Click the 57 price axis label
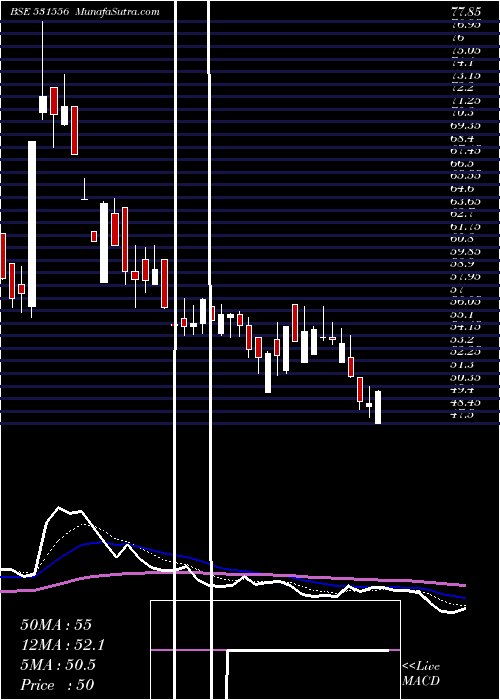 tap(458, 290)
